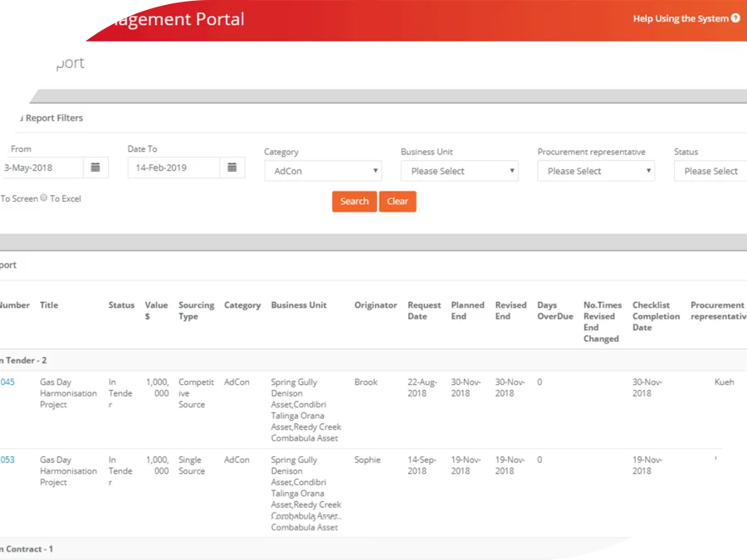Click Competitive Source sourcing type cell

[x=196, y=393]
